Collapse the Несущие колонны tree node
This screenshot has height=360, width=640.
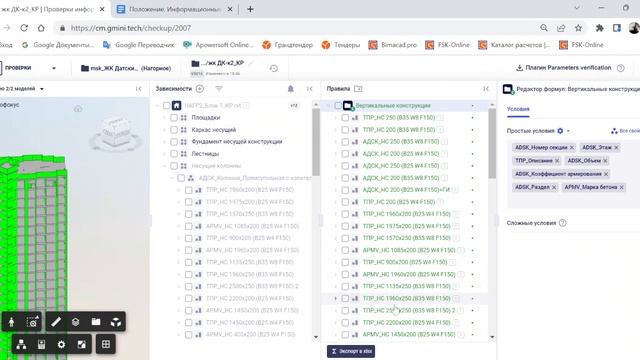tap(164, 166)
